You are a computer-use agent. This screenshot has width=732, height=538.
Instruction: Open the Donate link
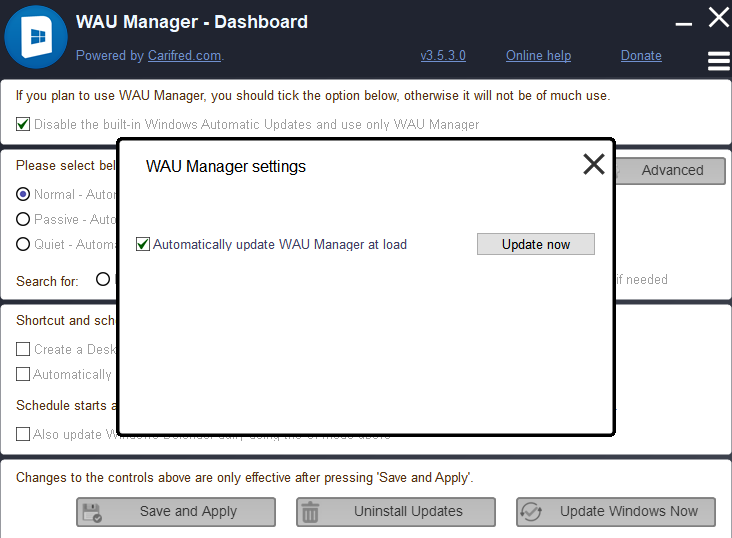coord(641,56)
